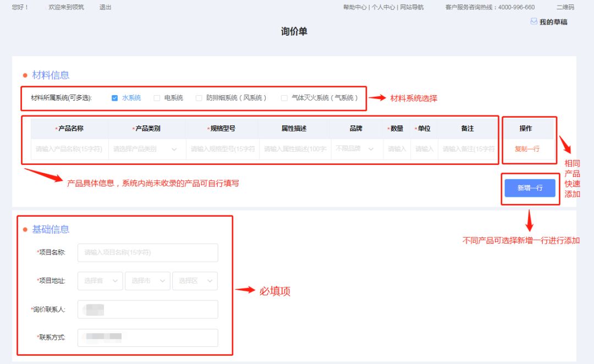
Task: Click the 客户服务咨询热线 hotline text
Action: [x=490, y=7]
